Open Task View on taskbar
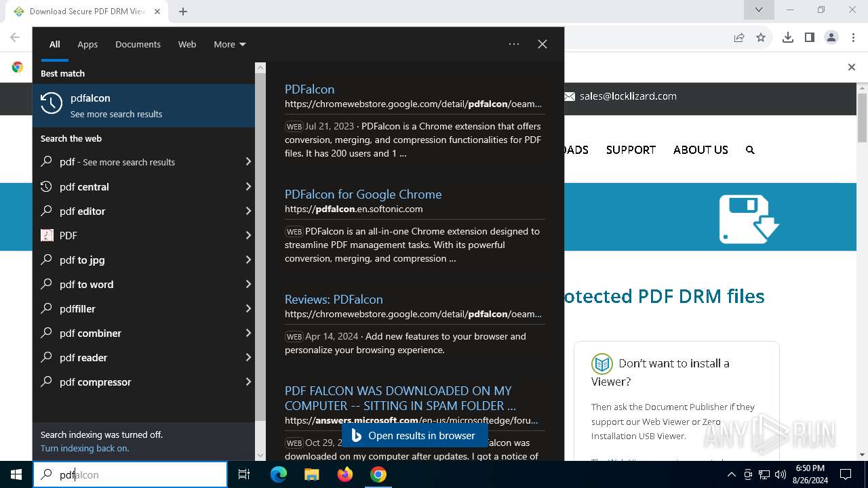The image size is (868, 488). (244, 474)
